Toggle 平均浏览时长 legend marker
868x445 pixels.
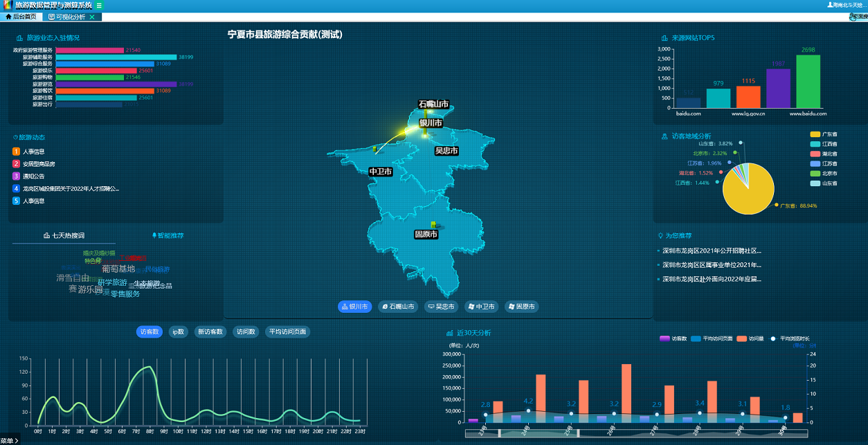coord(773,338)
